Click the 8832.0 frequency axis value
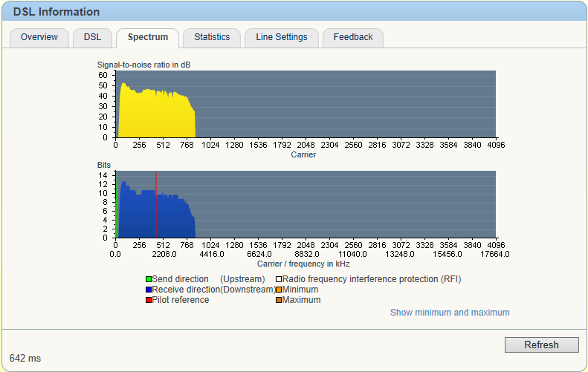588x372 pixels. point(307,255)
